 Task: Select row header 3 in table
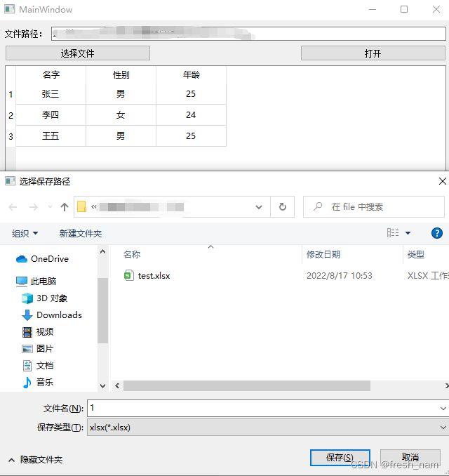(11, 136)
